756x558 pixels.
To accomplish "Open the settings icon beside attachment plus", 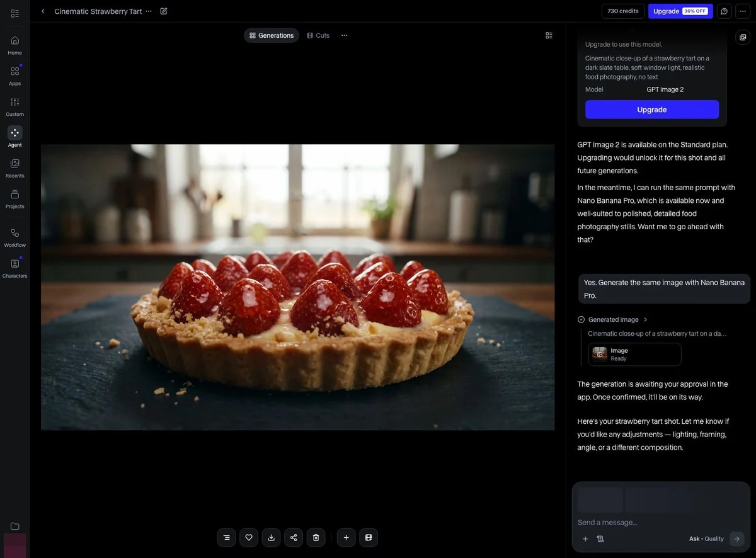I will [600, 538].
